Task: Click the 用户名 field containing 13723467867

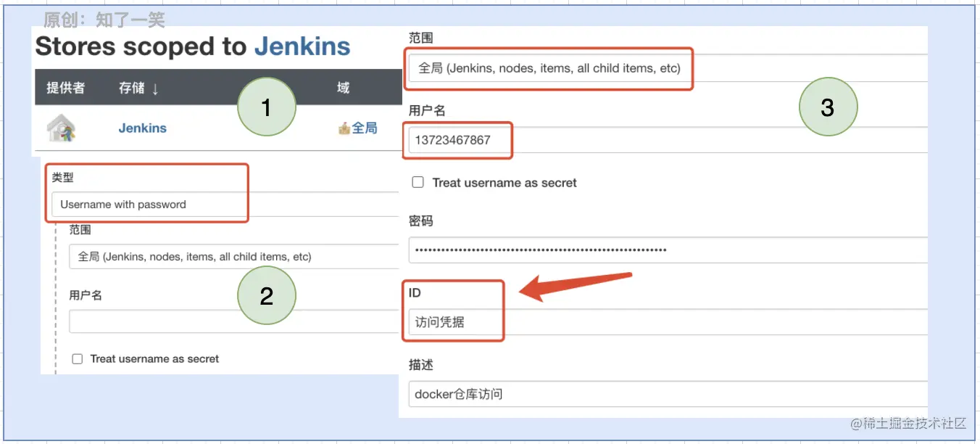Action: [667, 140]
